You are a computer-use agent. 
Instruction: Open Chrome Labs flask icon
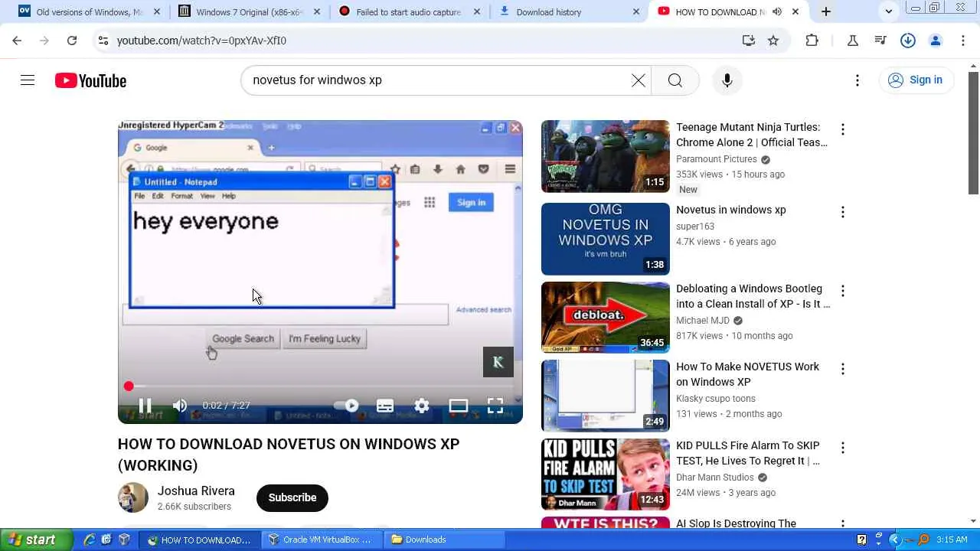[x=853, y=41]
